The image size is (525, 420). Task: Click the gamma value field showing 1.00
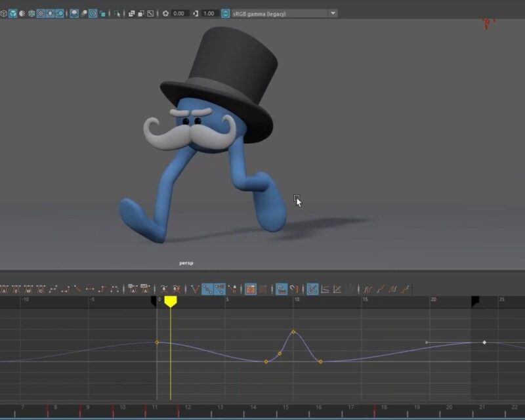point(209,13)
